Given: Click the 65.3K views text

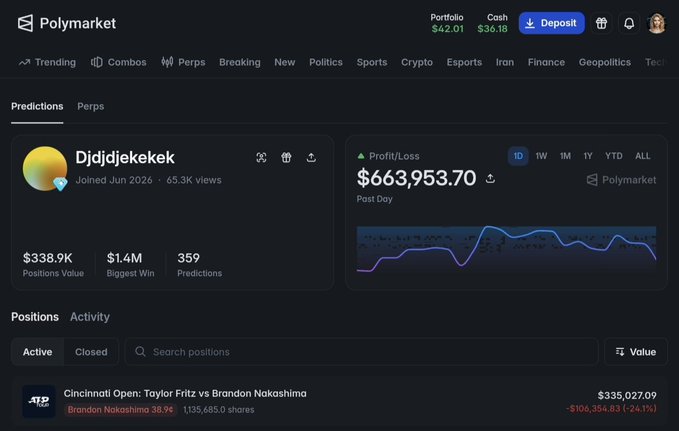Looking at the screenshot, I should coord(194,180).
